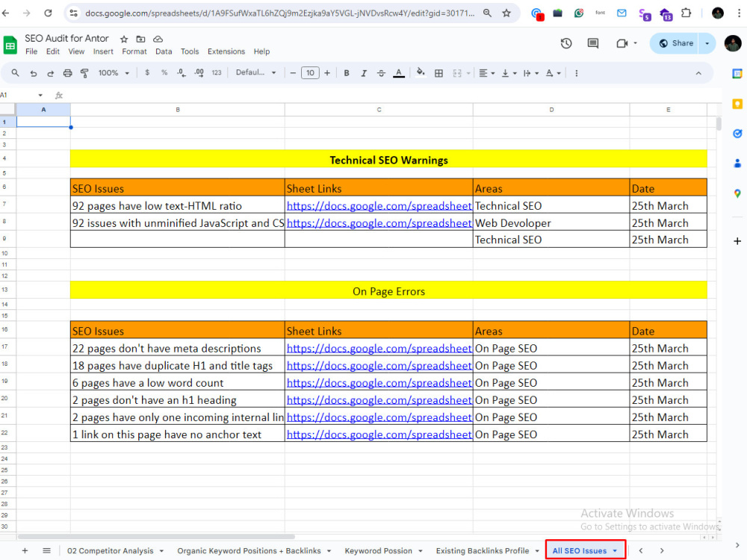Open Google Tasks side panel

tap(737, 134)
